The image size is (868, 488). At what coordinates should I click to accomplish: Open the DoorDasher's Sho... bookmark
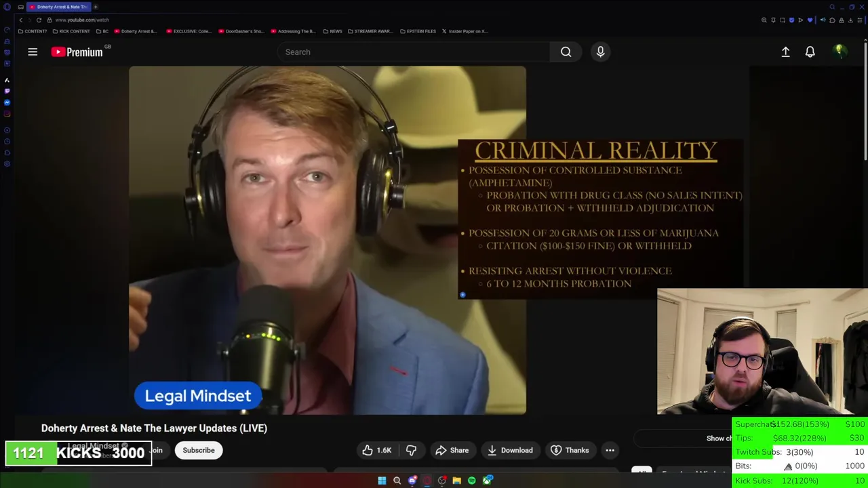point(241,31)
